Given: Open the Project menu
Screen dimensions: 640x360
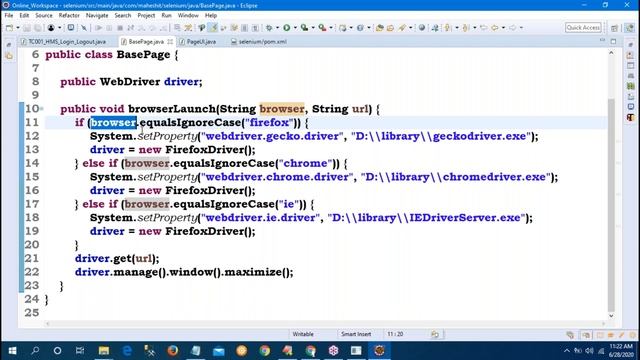Looking at the screenshot, I should pyautogui.click(x=146, y=16).
